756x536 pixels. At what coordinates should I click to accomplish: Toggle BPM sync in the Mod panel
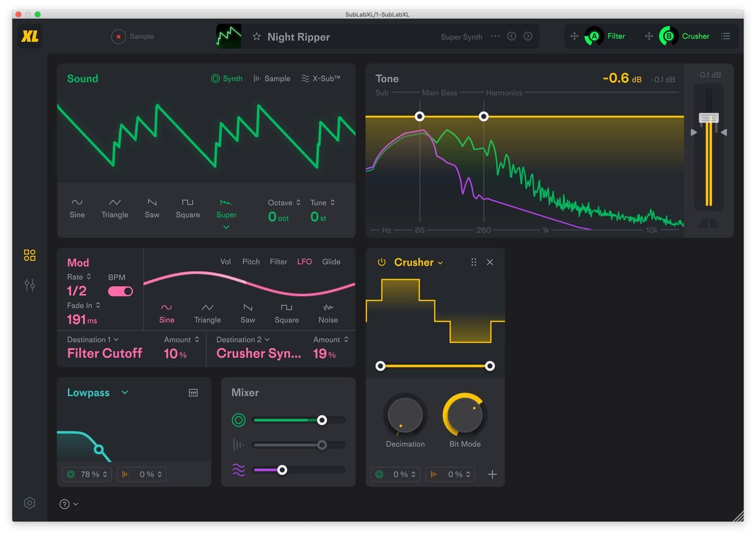pyautogui.click(x=120, y=291)
